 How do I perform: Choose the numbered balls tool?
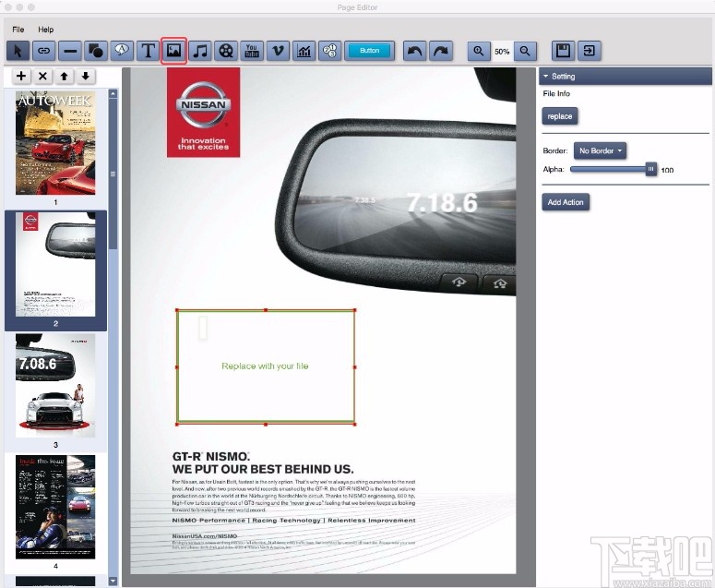click(x=329, y=51)
